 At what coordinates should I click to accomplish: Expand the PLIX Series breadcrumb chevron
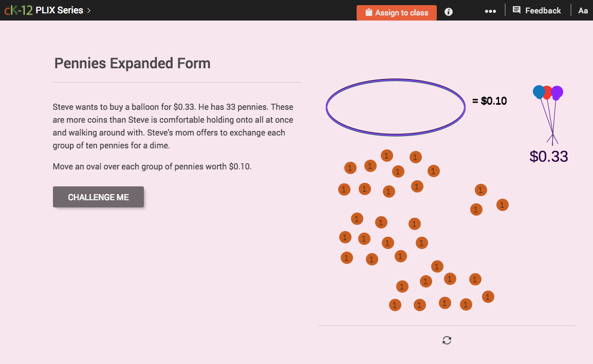point(88,10)
